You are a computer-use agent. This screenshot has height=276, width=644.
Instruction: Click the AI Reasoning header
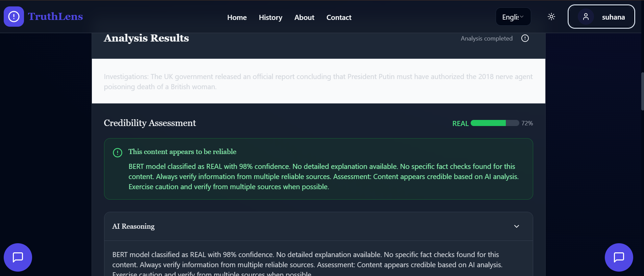(133, 226)
